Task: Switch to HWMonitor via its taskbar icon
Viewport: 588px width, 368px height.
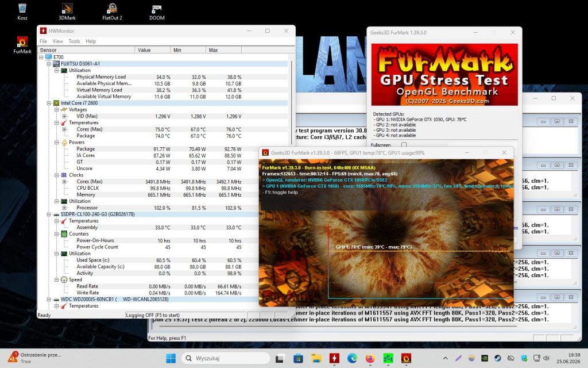Action: click(x=334, y=358)
